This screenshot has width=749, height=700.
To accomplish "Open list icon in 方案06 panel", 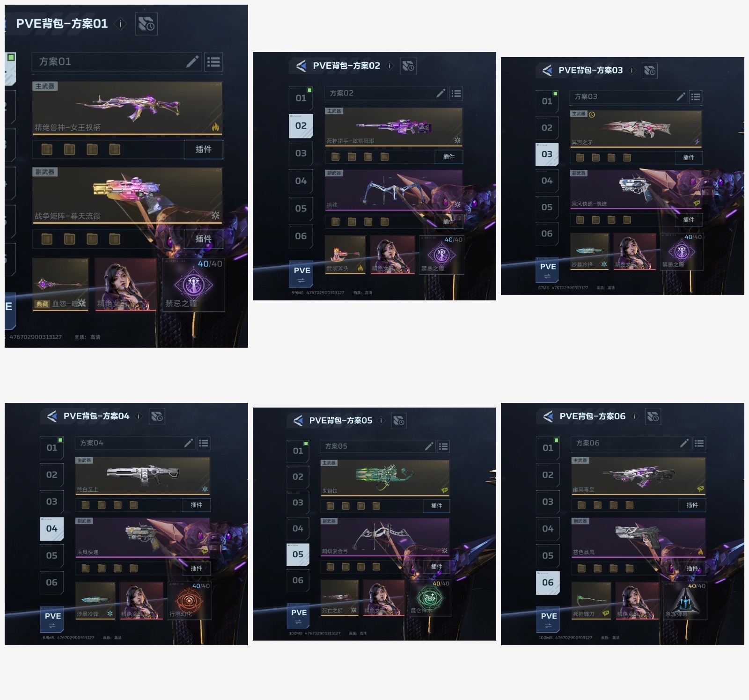I will [x=699, y=443].
